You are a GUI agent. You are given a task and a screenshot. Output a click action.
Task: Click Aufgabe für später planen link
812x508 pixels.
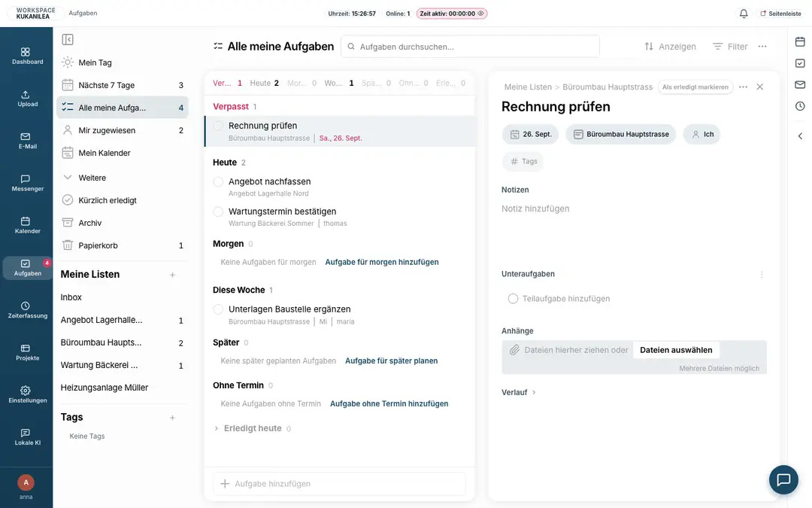[x=391, y=360]
